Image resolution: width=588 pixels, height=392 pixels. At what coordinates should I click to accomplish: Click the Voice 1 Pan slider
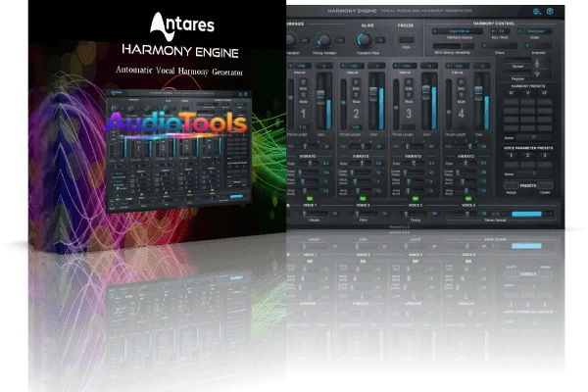pos(308,146)
